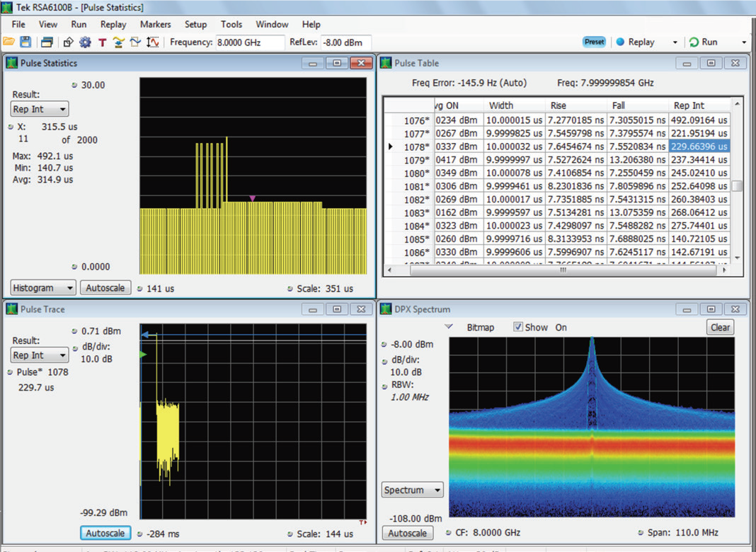
Task: Click the Clear button in DPX Spectrum
Action: click(720, 327)
